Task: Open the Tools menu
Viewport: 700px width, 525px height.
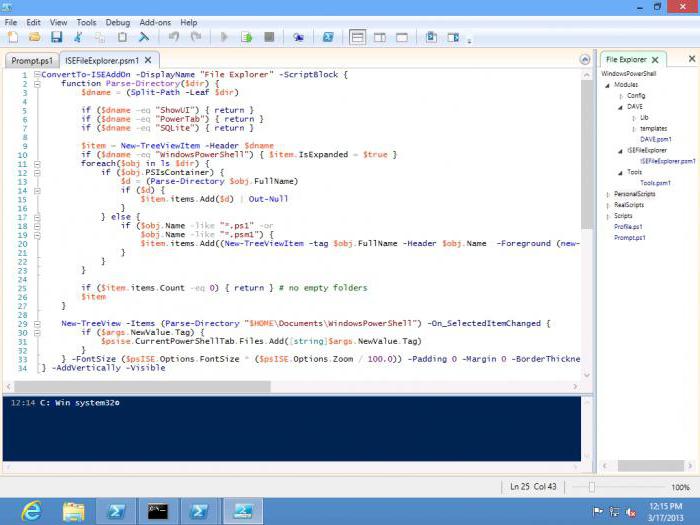Action: (86, 22)
